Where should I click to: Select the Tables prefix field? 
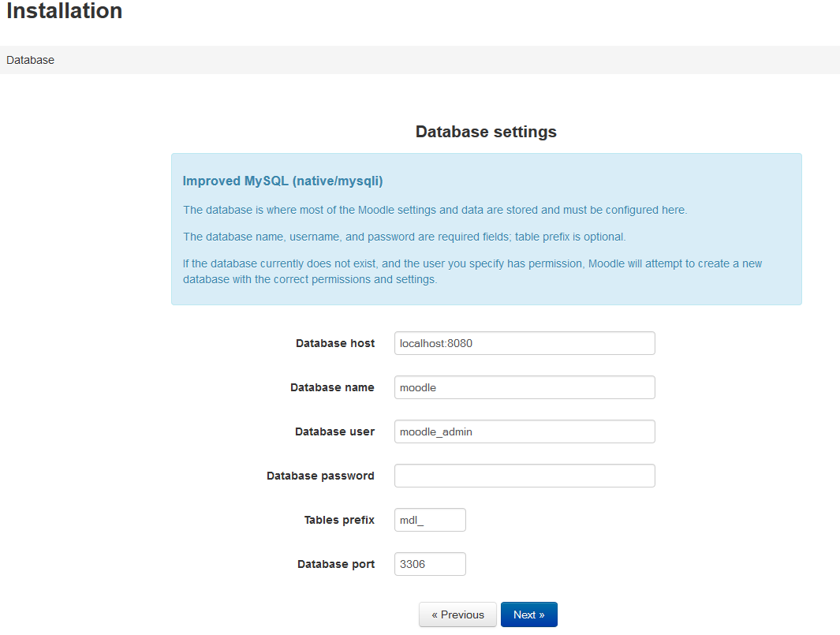pyautogui.click(x=430, y=520)
